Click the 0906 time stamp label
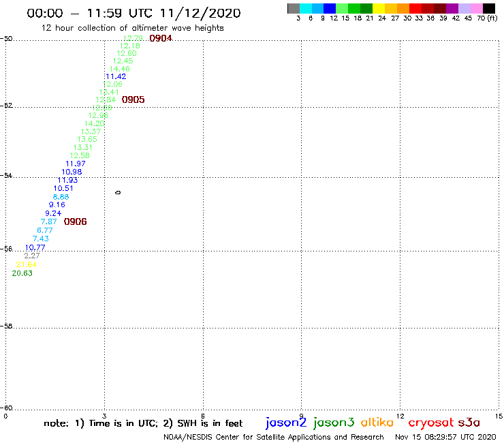The width and height of the screenshot is (504, 443). tap(75, 221)
